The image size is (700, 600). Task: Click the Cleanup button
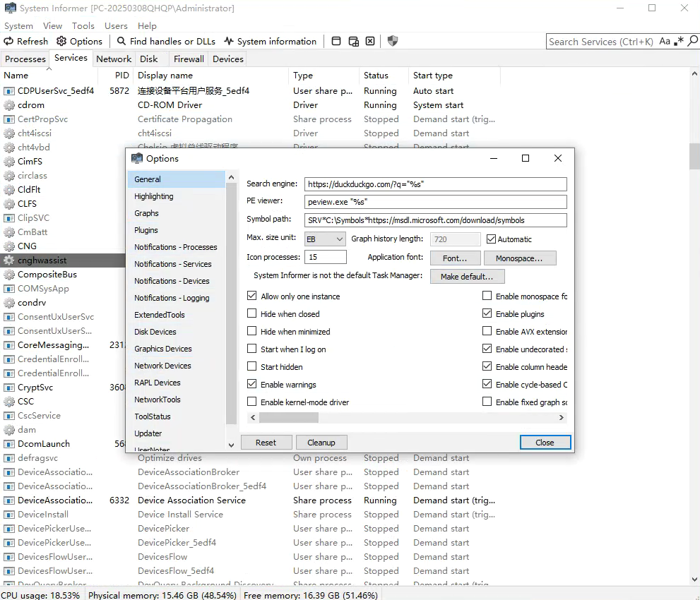[321, 443]
